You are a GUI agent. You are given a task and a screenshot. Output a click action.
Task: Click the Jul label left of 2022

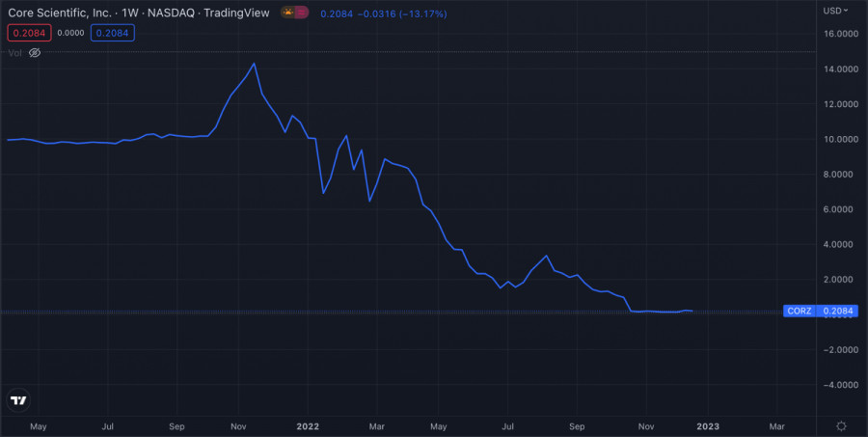[x=108, y=426]
